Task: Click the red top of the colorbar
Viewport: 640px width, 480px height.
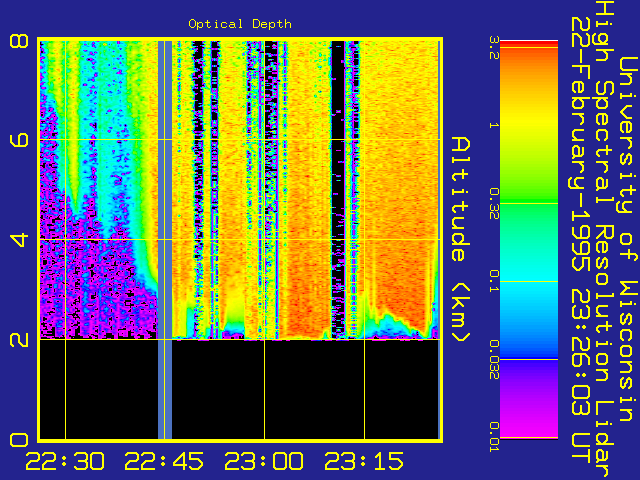Action: click(529, 44)
